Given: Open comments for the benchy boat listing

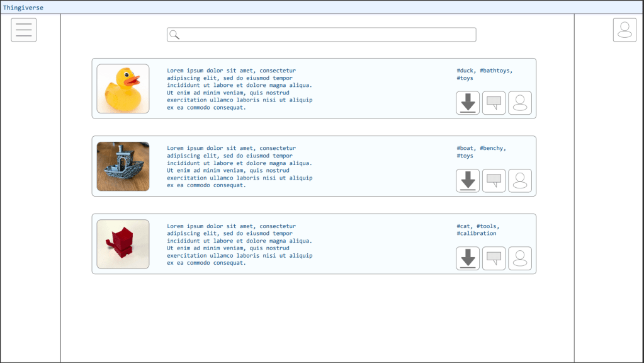Looking at the screenshot, I should click(494, 180).
